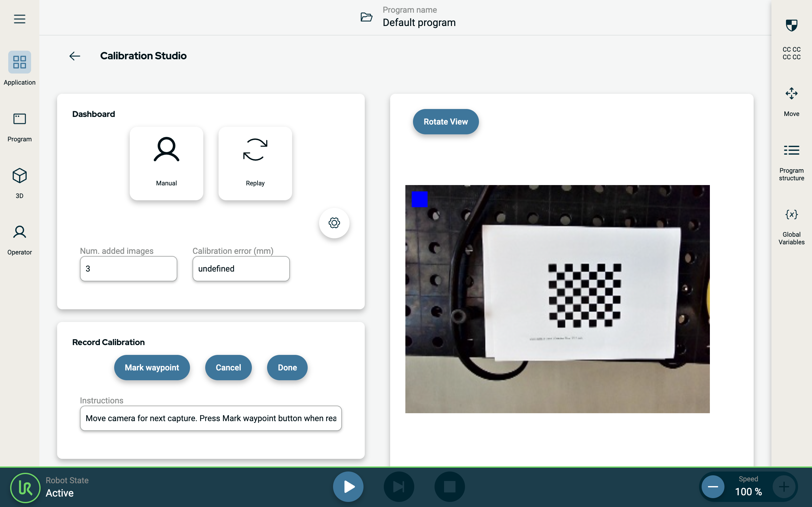Screen dimensions: 812x507
Task: Select Replay calibration mode
Action: coord(255,163)
